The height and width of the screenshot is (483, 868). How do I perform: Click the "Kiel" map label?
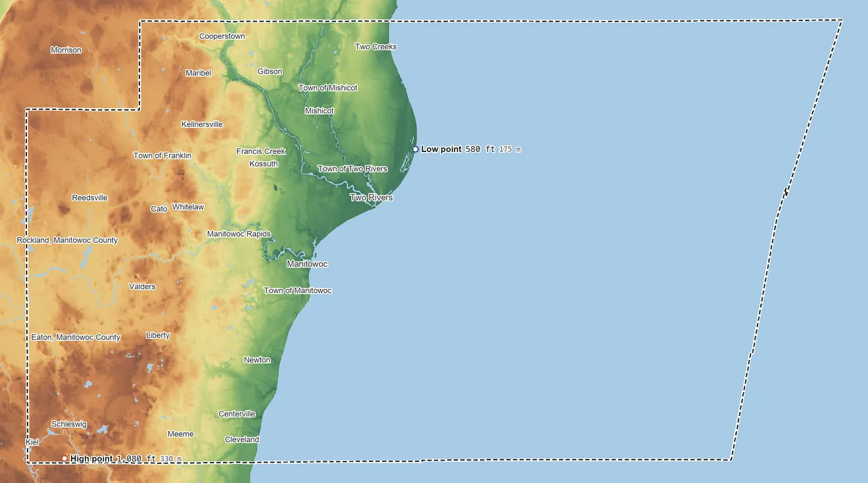tap(32, 442)
